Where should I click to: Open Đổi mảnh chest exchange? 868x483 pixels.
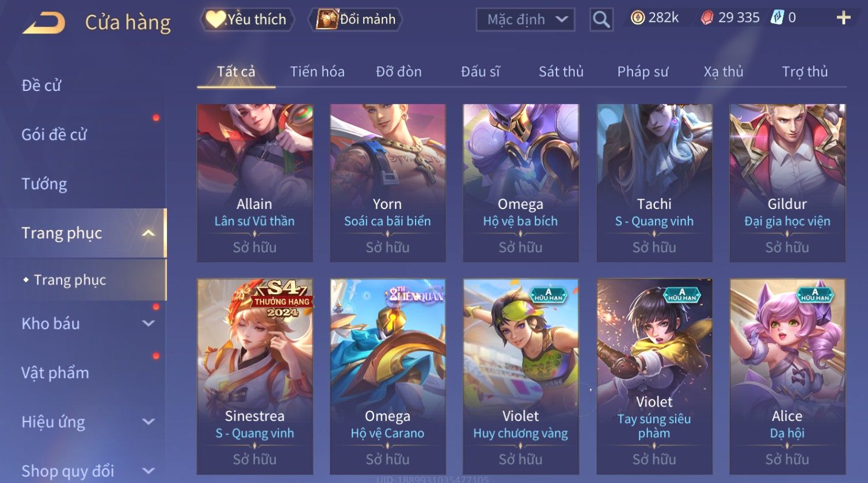(355, 20)
